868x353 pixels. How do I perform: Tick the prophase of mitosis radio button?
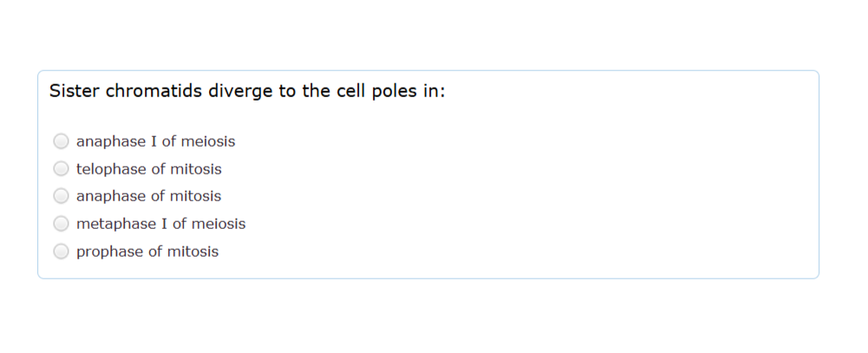(61, 252)
